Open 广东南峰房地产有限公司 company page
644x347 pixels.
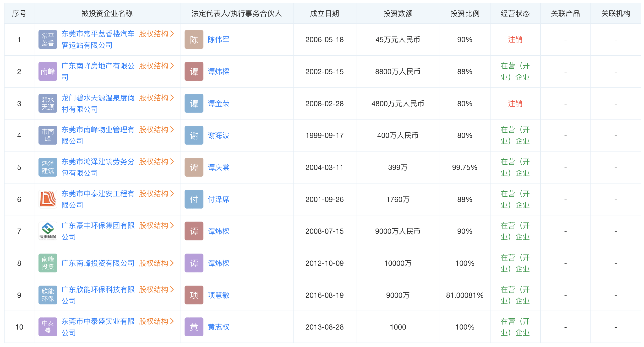click(98, 71)
